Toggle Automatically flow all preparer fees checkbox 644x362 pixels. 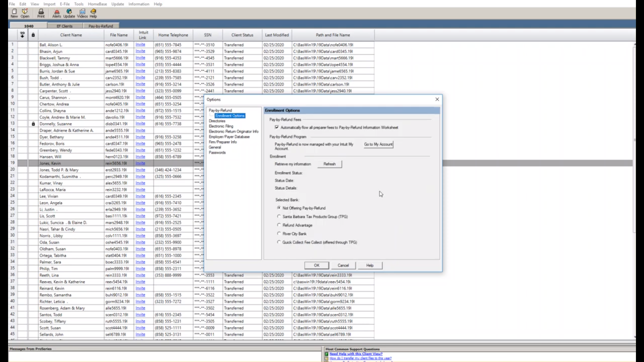click(277, 127)
